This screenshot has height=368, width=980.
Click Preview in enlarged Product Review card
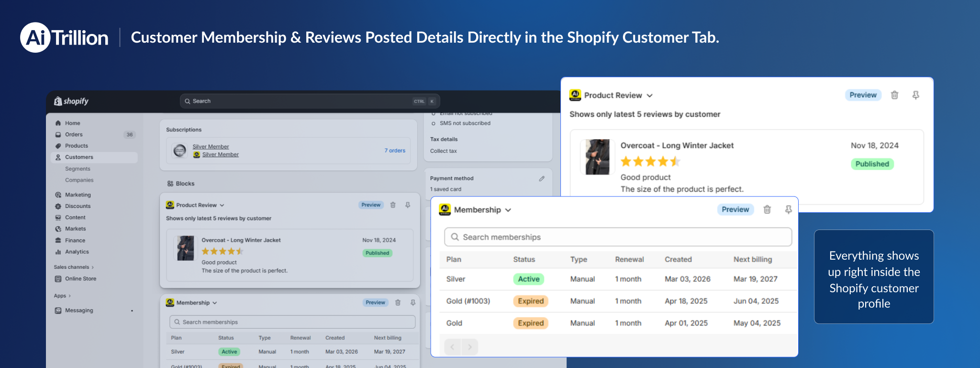coord(863,95)
